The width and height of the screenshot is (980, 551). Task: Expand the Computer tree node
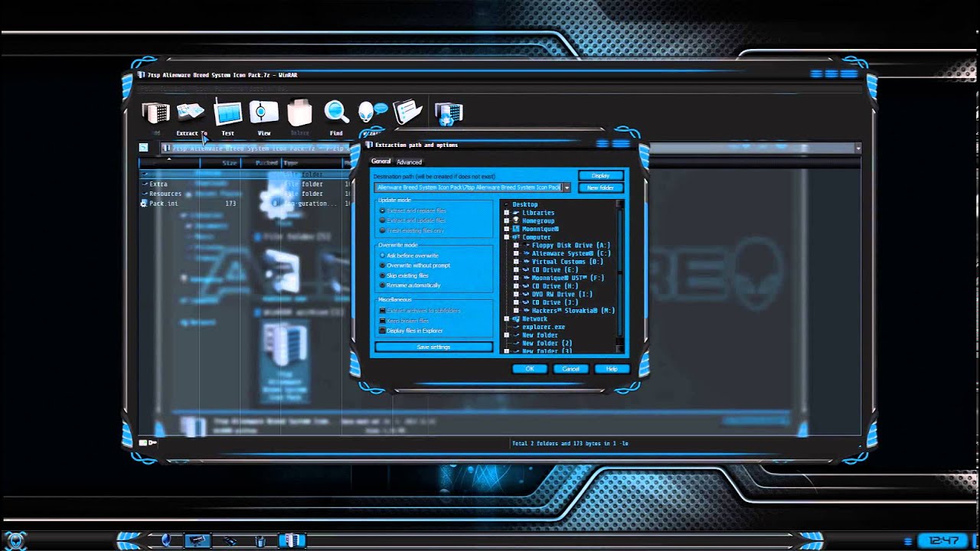coord(505,236)
